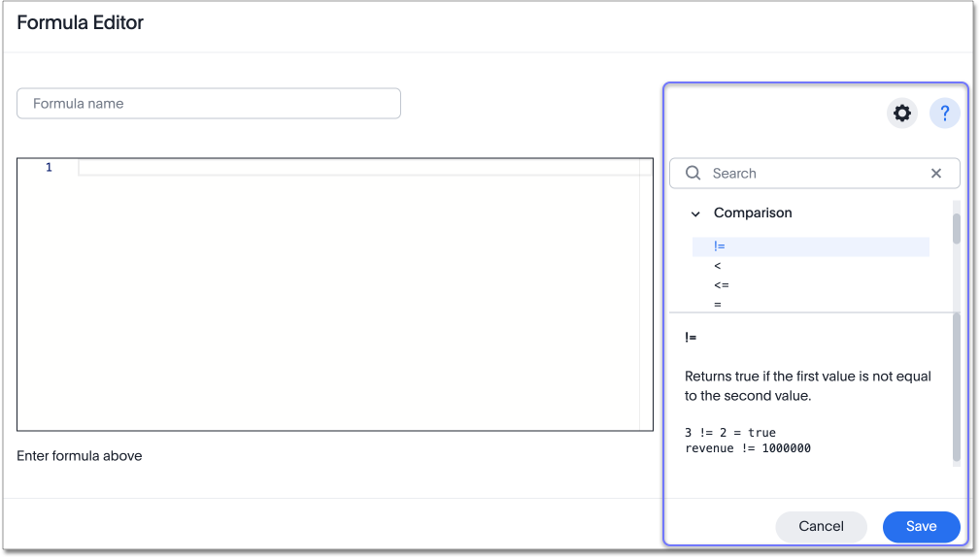
Task: Save the formula
Action: (x=921, y=526)
